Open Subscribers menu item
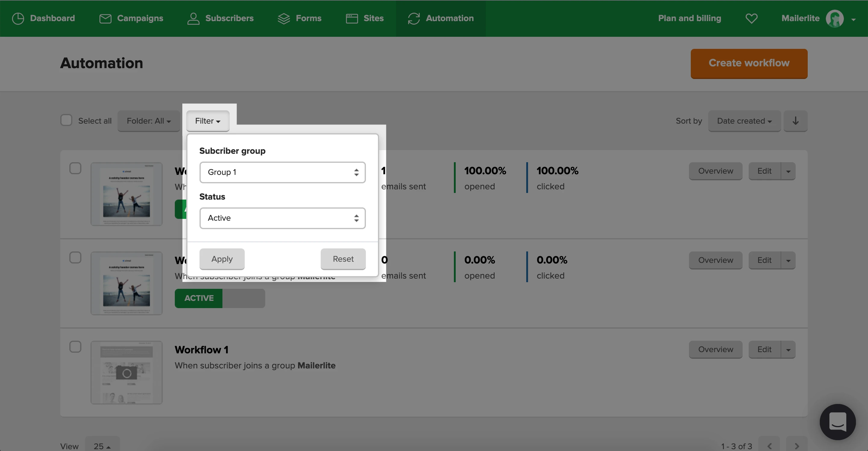 [220, 18]
